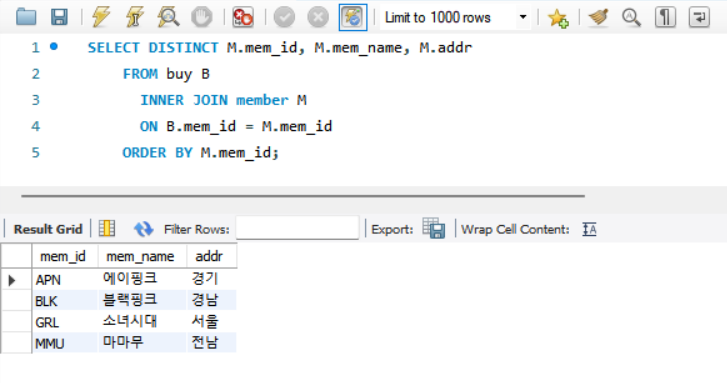Screen dimensions: 727x383
Task: Click line number 1 in the gutter
Action: pyautogui.click(x=35, y=48)
